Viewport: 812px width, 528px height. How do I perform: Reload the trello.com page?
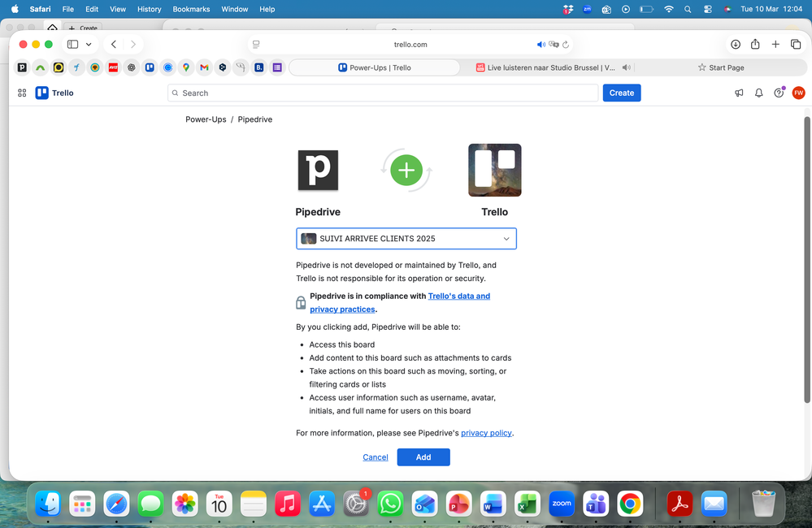[566, 45]
